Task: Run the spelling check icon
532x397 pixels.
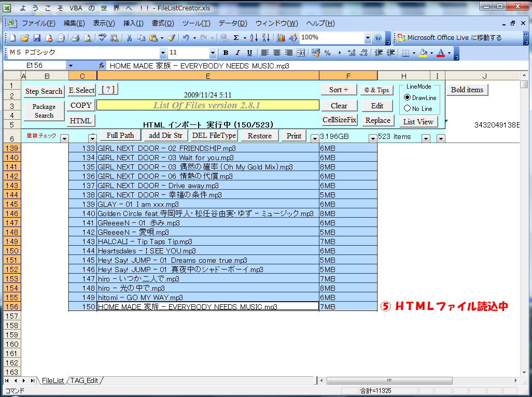Action: coord(102,38)
